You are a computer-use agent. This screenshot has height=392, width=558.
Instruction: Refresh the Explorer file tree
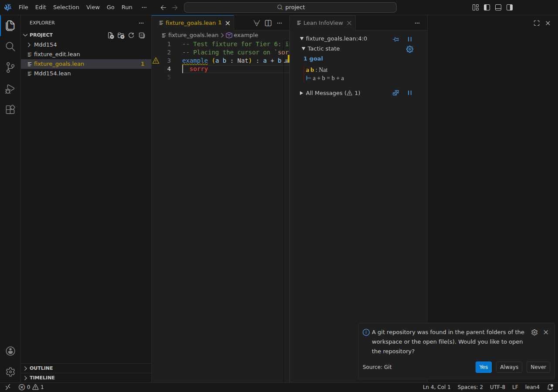click(131, 35)
